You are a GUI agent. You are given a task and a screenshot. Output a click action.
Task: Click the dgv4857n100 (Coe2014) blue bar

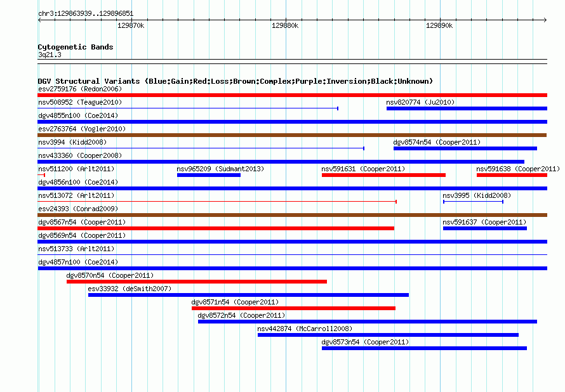coord(292,268)
